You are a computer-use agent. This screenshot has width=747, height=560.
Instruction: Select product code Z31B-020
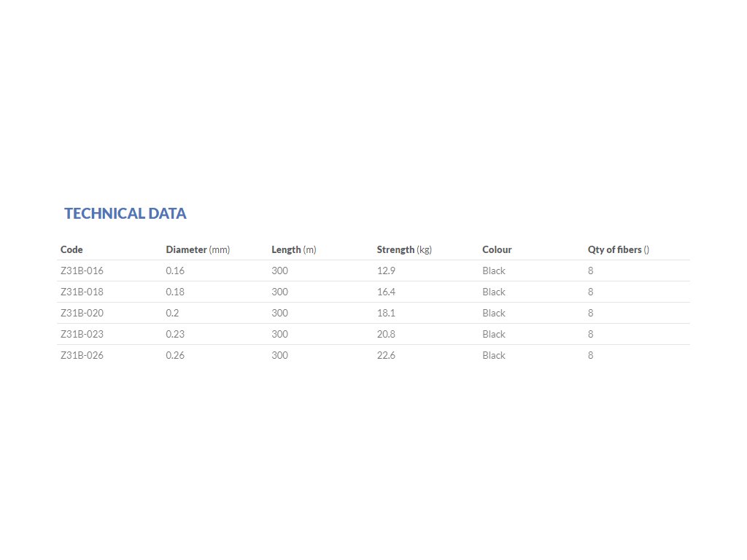coord(82,313)
